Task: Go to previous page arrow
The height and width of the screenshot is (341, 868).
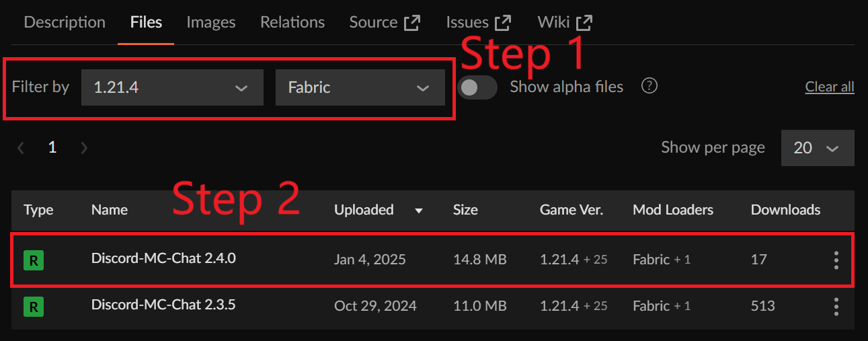Action: coord(21,148)
